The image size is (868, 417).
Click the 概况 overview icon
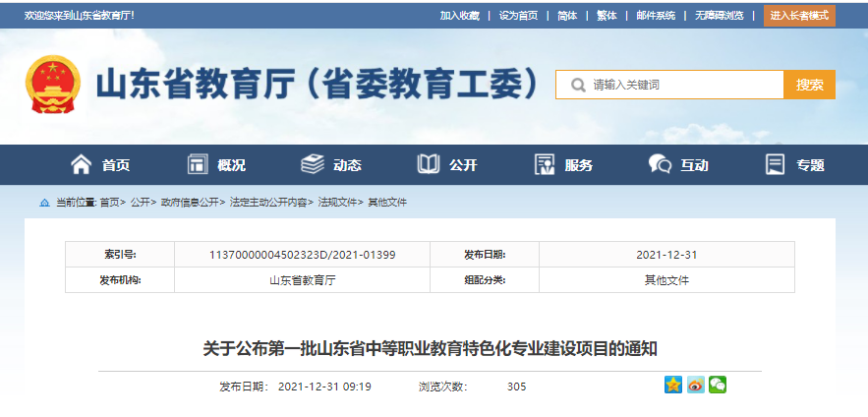point(198,164)
